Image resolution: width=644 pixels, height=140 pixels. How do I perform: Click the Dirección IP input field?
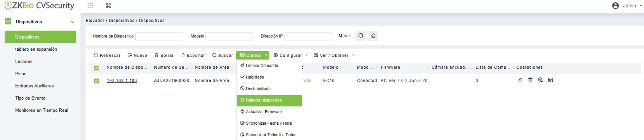(x=308, y=36)
